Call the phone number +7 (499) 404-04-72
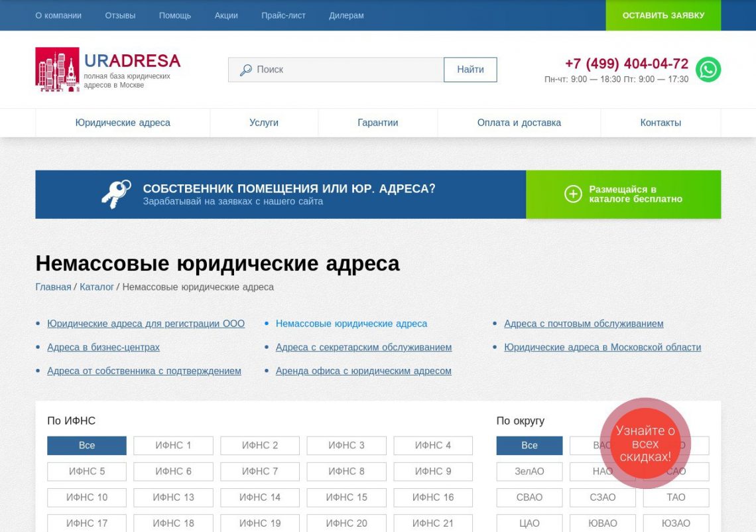 click(x=626, y=64)
